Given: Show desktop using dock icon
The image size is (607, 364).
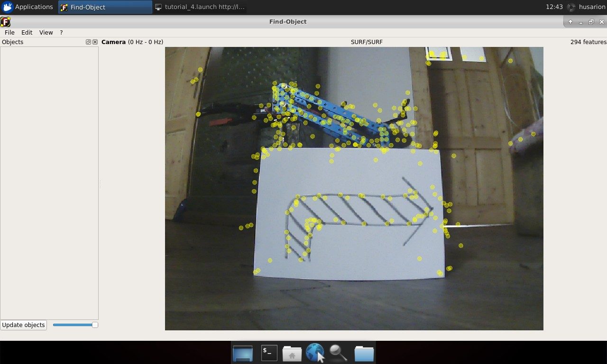Looking at the screenshot, I should coord(243,353).
